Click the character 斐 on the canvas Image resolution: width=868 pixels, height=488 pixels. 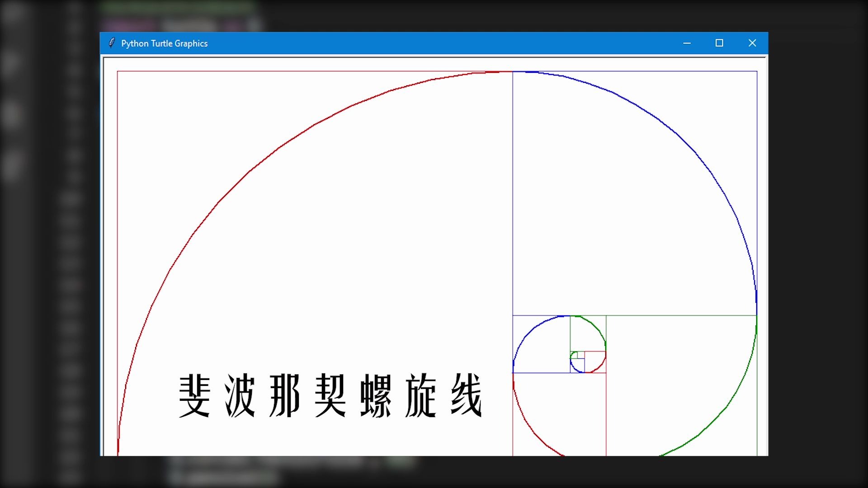coord(195,395)
